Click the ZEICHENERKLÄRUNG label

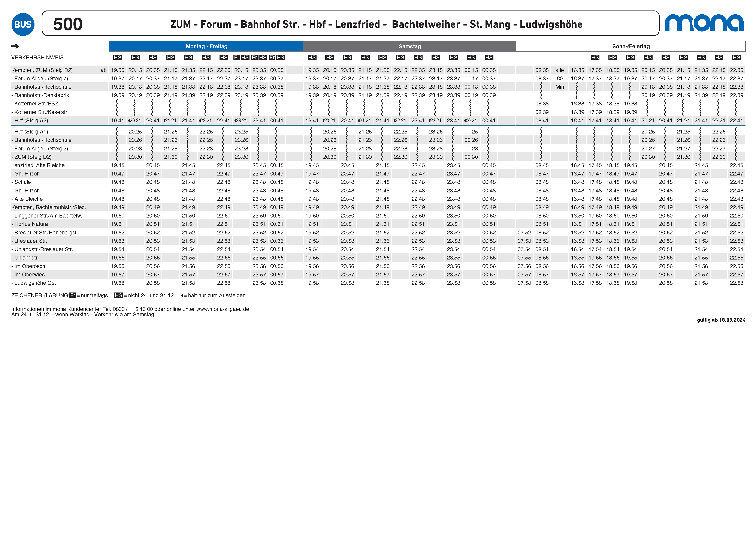(x=40, y=295)
